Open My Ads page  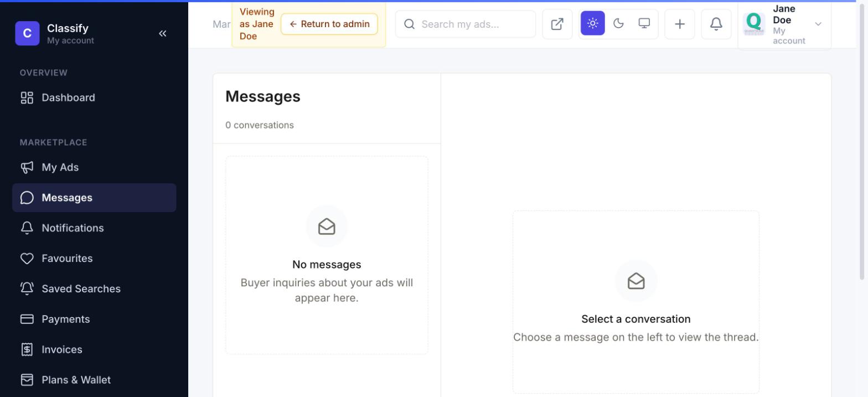pos(94,167)
